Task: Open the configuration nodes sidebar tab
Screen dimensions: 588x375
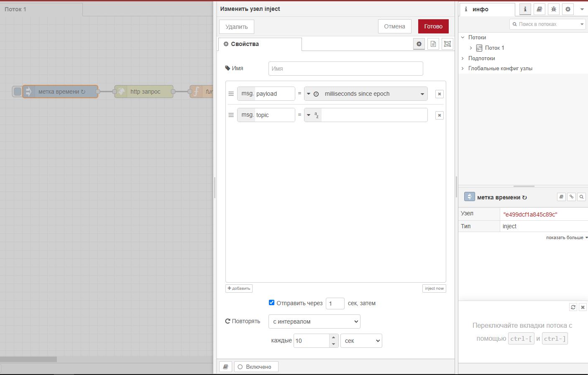Action: pos(568,9)
